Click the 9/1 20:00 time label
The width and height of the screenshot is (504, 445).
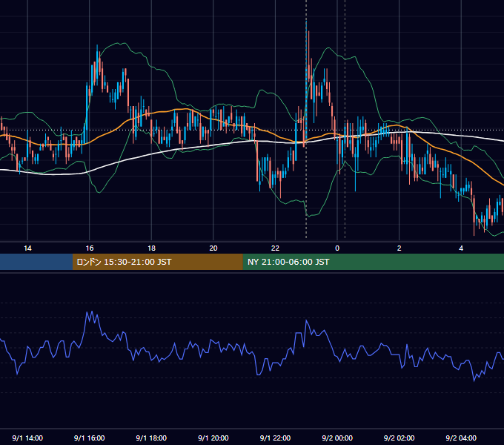tap(213, 438)
